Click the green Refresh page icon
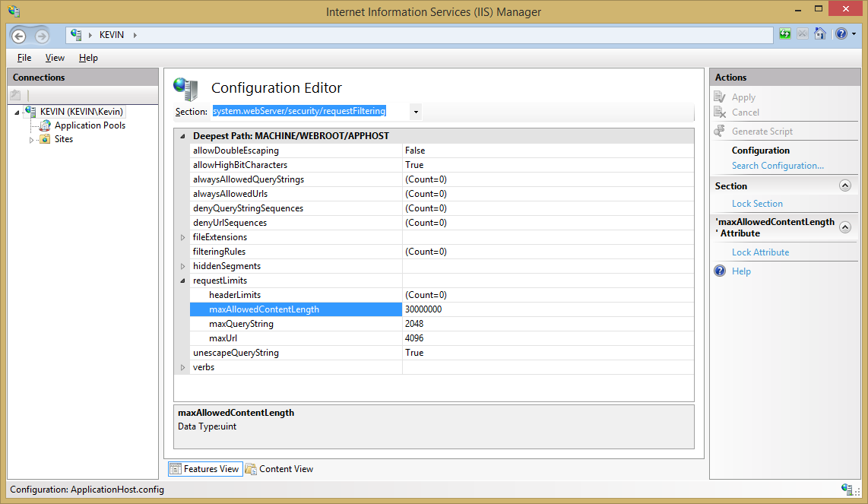This screenshot has height=504, width=868. [785, 33]
